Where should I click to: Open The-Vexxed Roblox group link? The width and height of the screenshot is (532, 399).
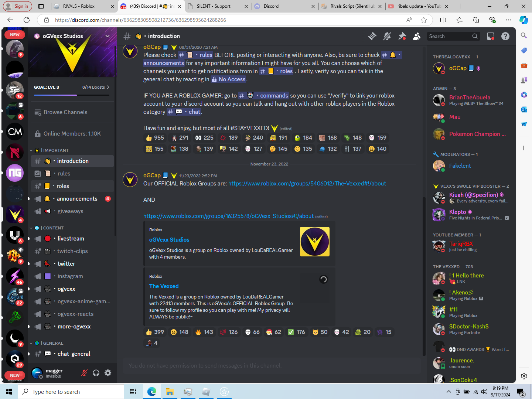[x=307, y=184]
